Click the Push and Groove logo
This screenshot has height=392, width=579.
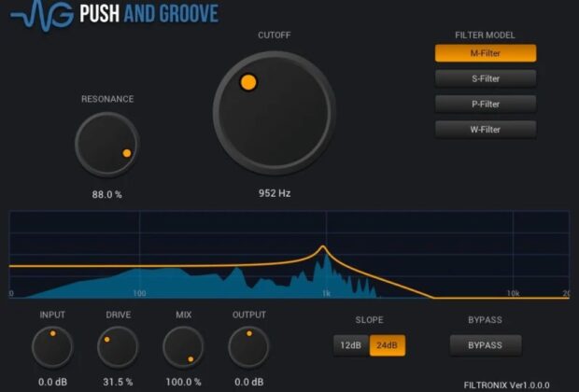tap(115, 14)
